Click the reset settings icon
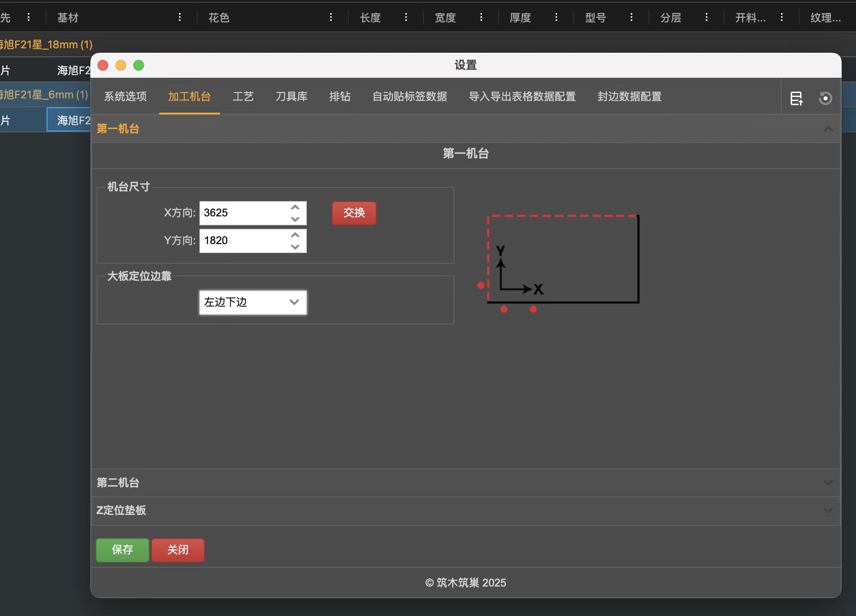Screen dimensions: 856x616 click(826, 98)
